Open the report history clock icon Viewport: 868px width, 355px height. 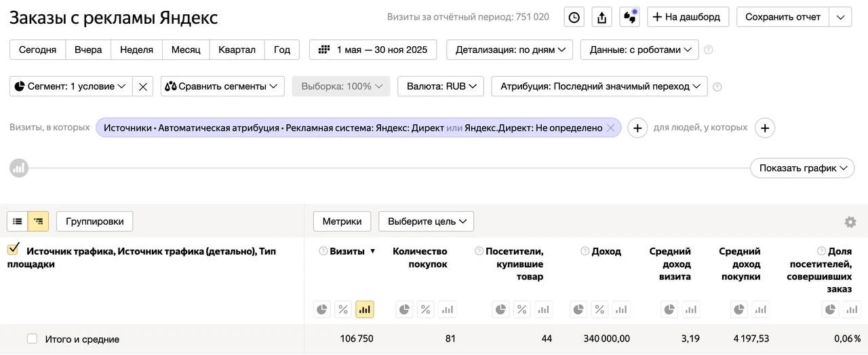574,17
